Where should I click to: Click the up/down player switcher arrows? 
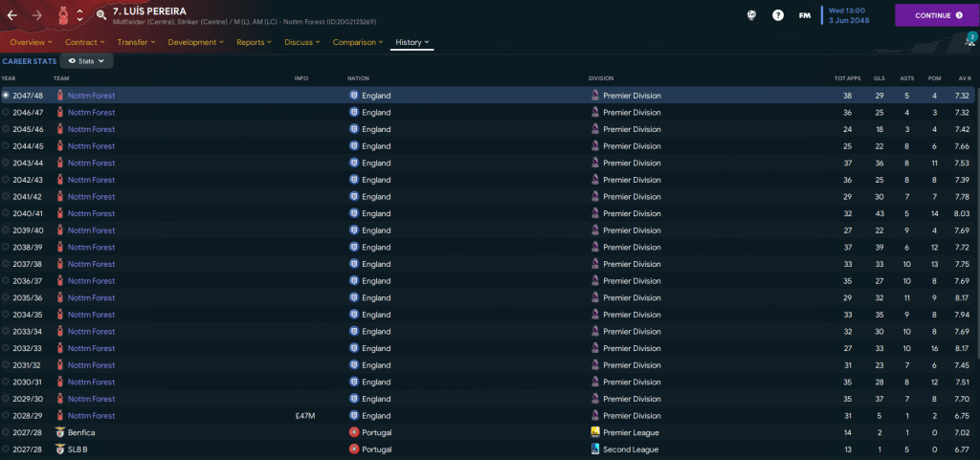click(78, 15)
